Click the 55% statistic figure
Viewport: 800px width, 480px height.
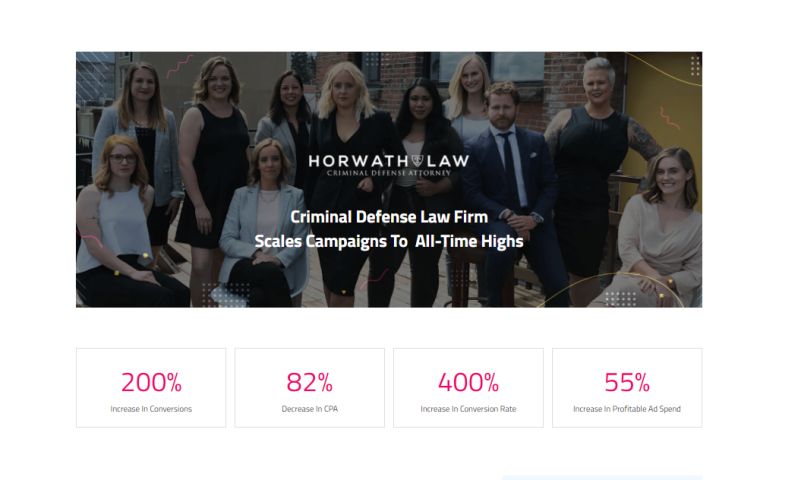627,383
